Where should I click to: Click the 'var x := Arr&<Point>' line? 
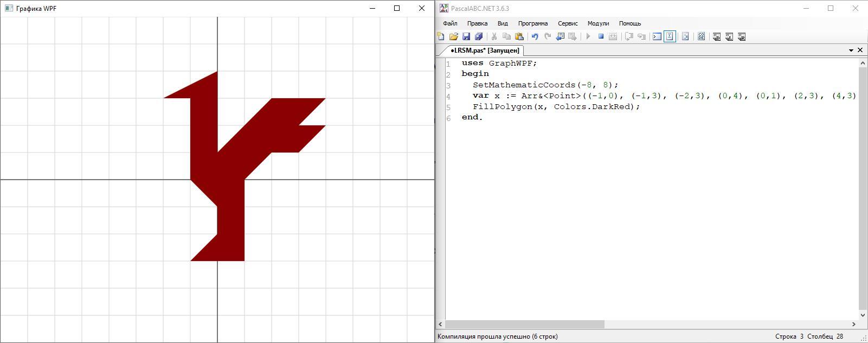coord(664,96)
